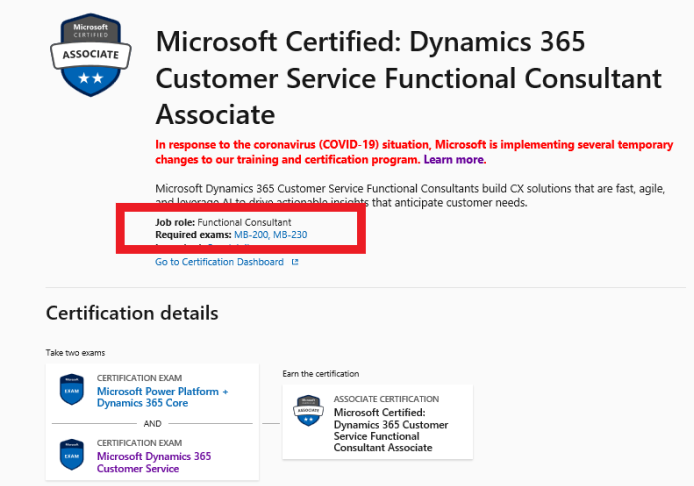This screenshot has width=694, height=486.
Task: Select the AND separator between exams
Action: (152, 424)
